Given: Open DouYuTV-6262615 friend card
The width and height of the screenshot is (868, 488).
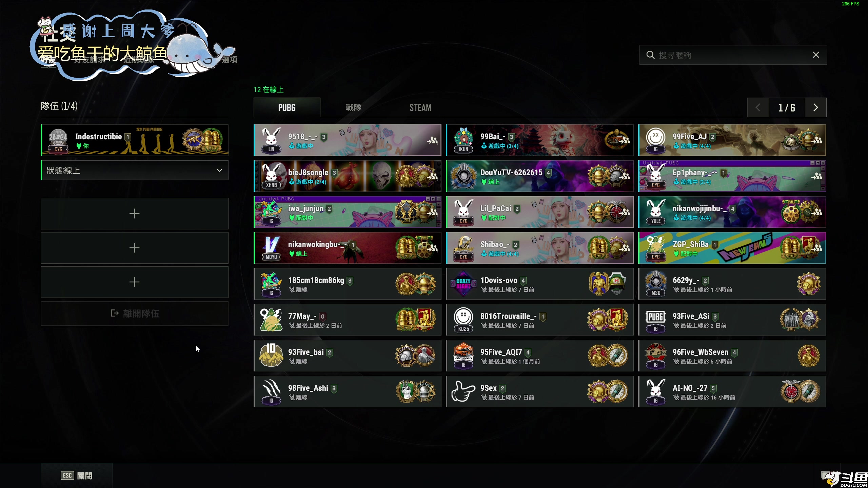Looking at the screenshot, I should coord(539,176).
